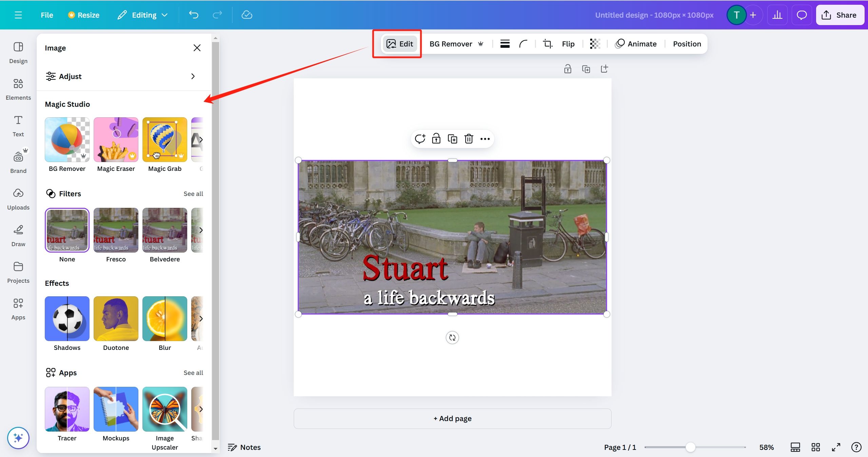Click the Edit button for image
The width and height of the screenshot is (868, 457).
coord(400,44)
